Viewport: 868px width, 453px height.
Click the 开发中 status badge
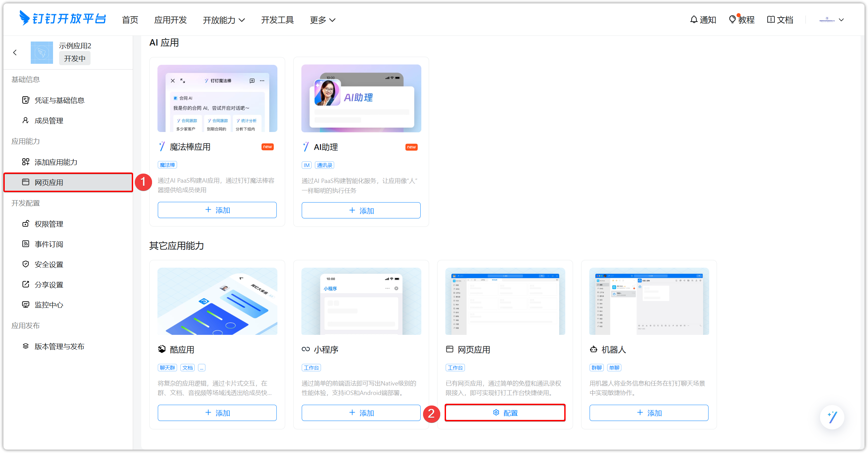75,58
